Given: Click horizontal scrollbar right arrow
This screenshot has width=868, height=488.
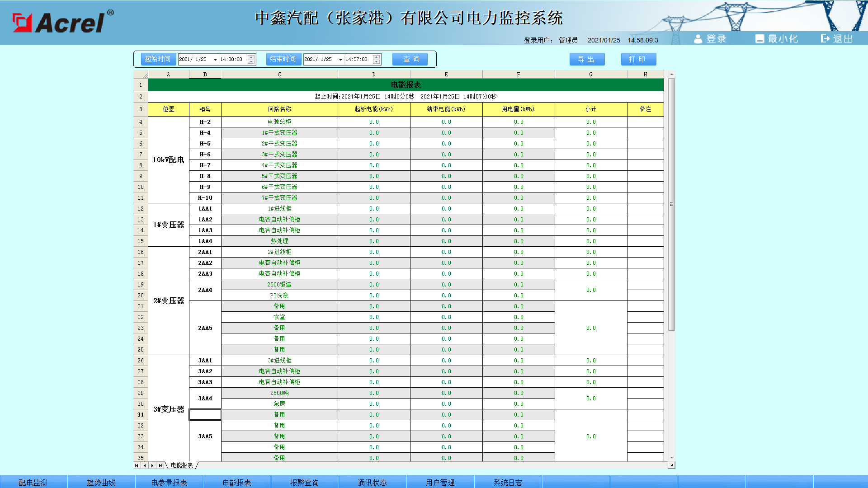Looking at the screenshot, I should [672, 465].
